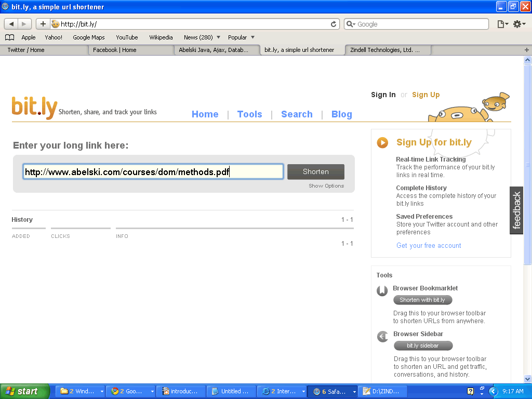Viewport: 532px width, 399px height.
Task: Switch to the Twitter / Home tab
Action: [44, 50]
